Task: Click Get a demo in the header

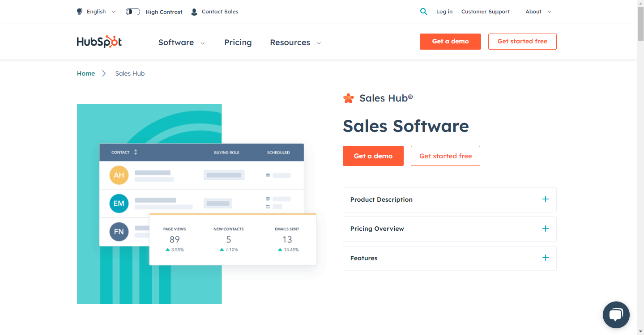Action: click(x=450, y=42)
